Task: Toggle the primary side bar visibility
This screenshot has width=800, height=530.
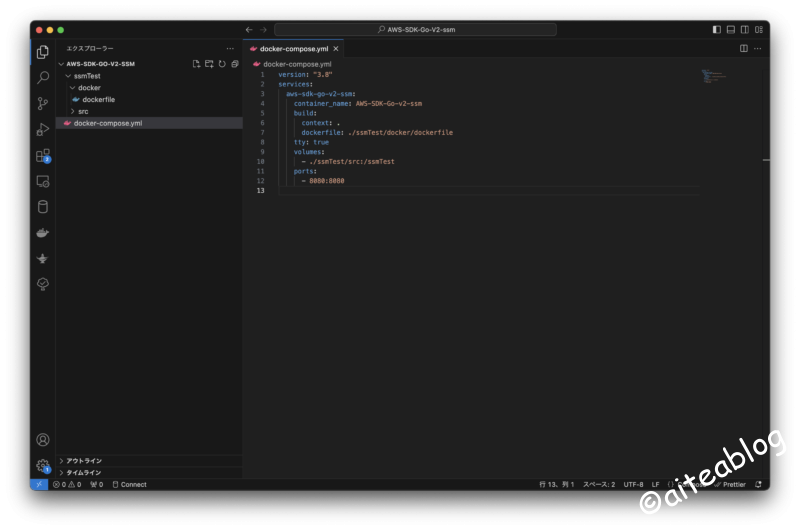Action: click(717, 30)
